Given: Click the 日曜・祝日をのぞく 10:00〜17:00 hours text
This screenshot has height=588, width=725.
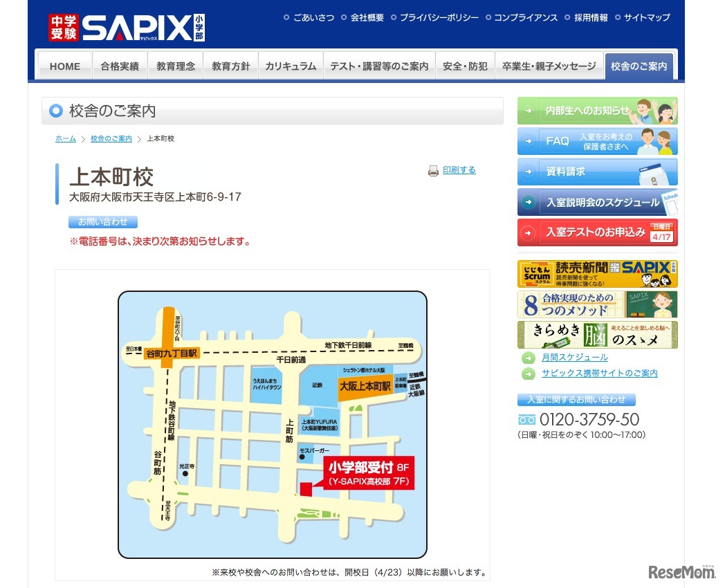Looking at the screenshot, I should point(581,435).
